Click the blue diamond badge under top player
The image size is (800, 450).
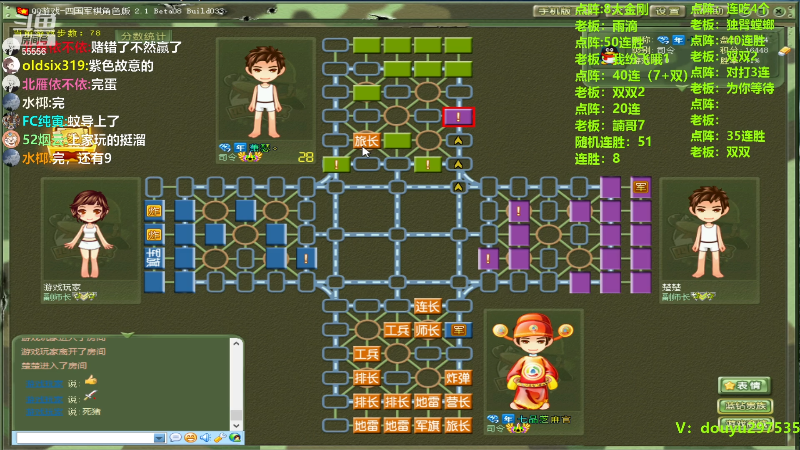click(225, 148)
